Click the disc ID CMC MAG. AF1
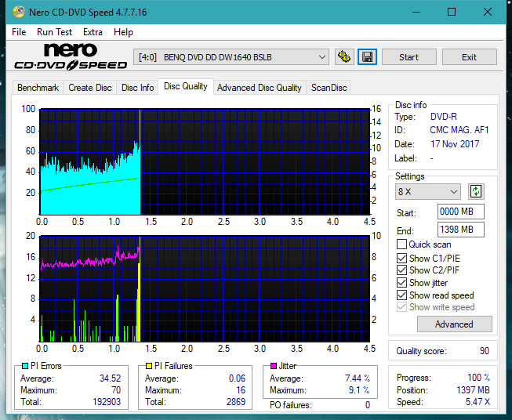This screenshot has height=420, width=512. 459,130
